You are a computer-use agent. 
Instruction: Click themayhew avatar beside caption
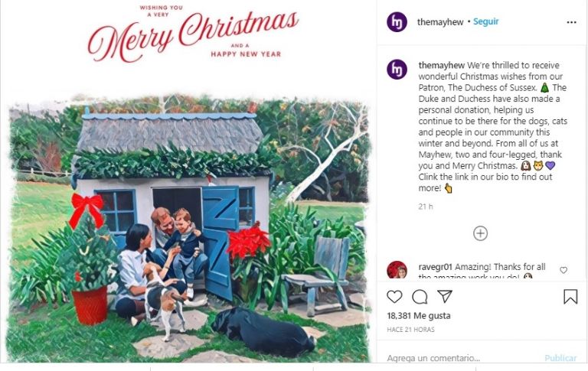[397, 69]
